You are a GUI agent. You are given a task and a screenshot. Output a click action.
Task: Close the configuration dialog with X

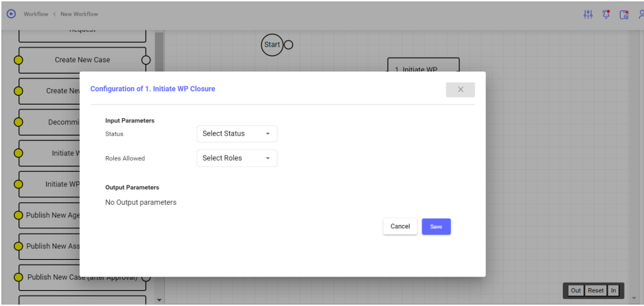[x=461, y=89]
